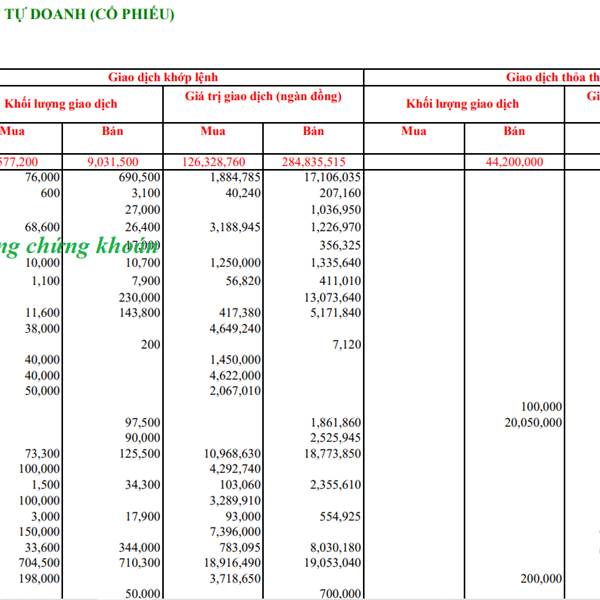
Task: Select the value 3,289,910
Action: pos(235,501)
